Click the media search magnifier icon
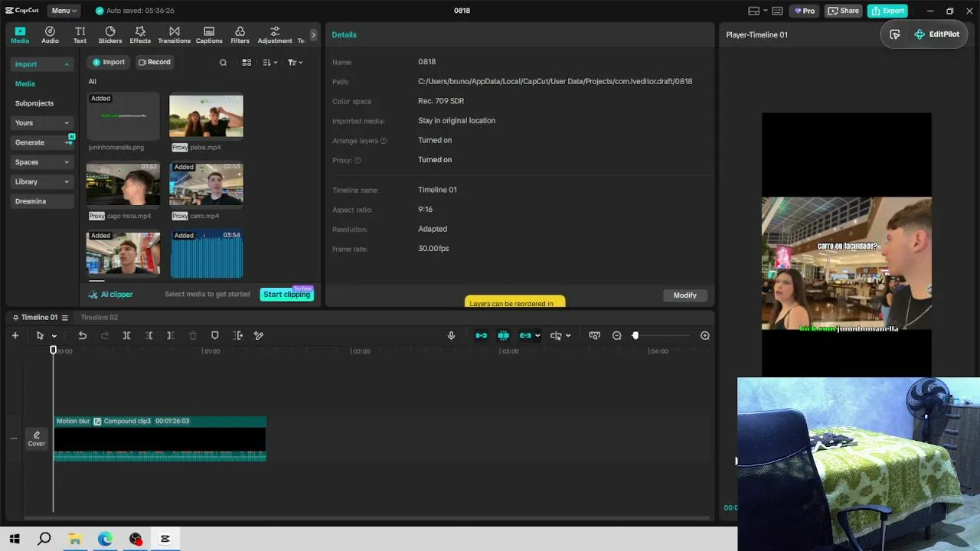 click(223, 63)
